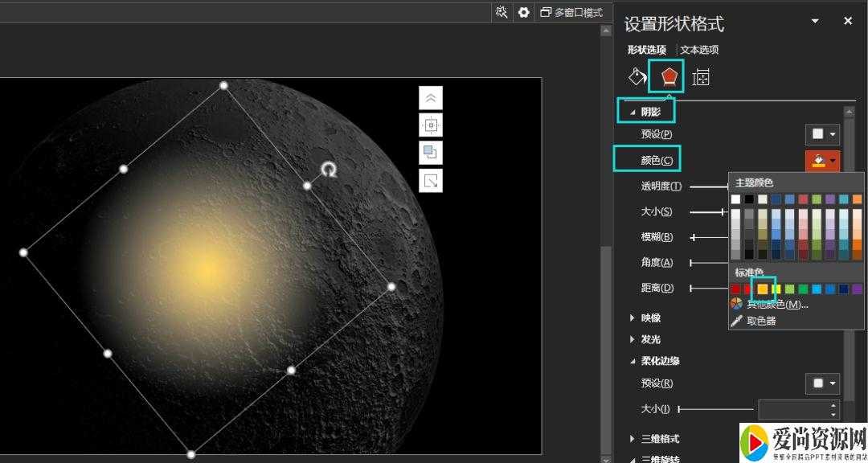Open the Fill & Line paint bucket tab
Screen dimensions: 868x463
click(637, 77)
